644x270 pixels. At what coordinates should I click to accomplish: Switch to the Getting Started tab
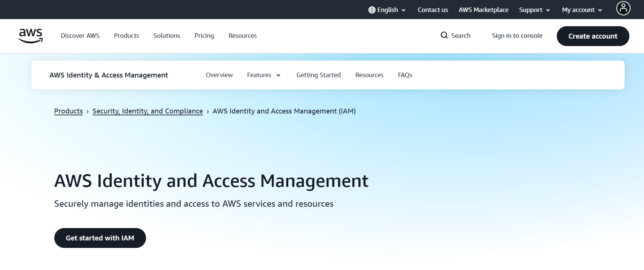319,75
